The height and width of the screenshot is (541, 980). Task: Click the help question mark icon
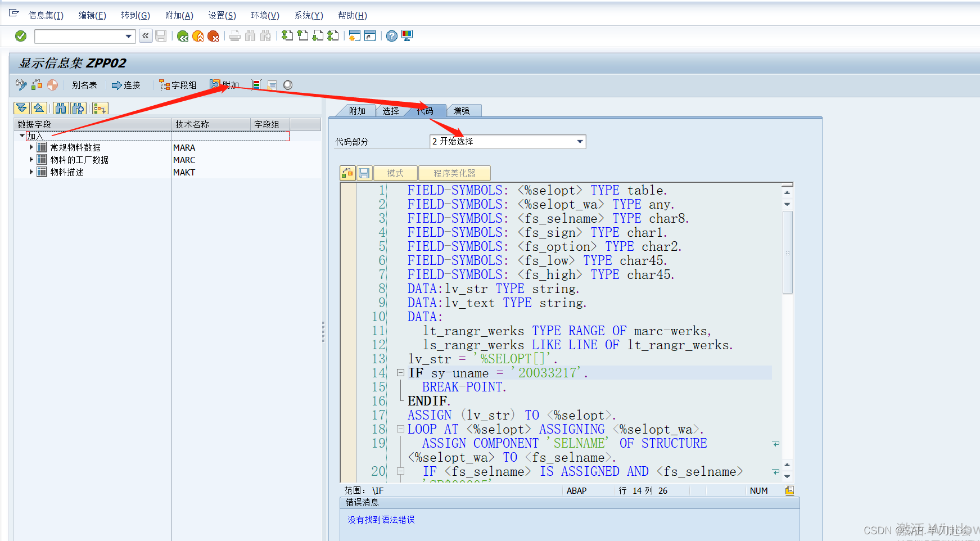pyautogui.click(x=391, y=35)
